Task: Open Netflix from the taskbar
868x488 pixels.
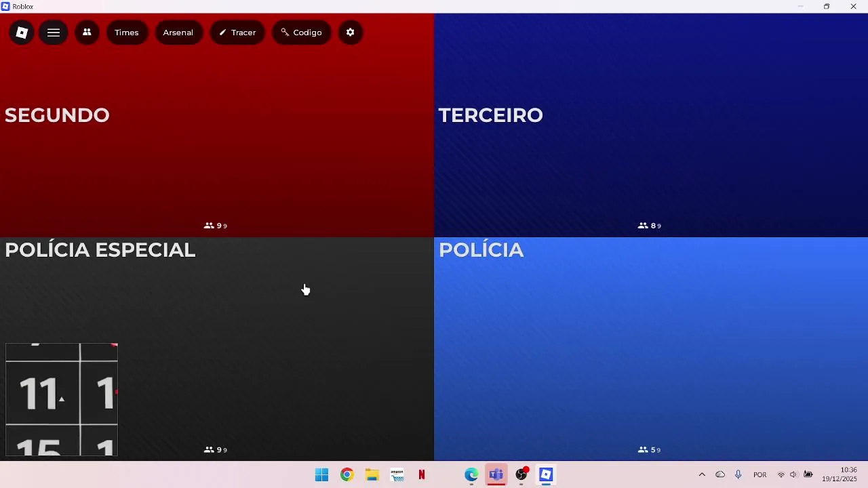Action: [x=422, y=475]
